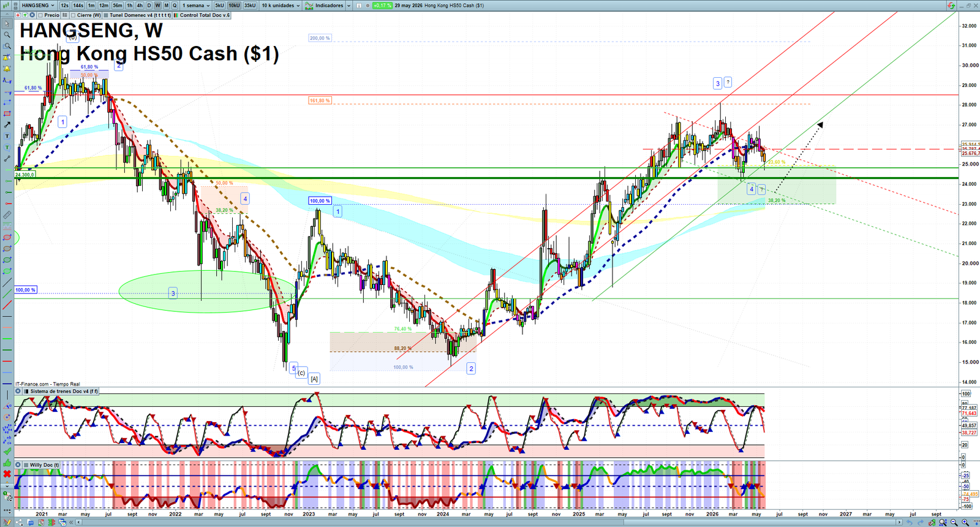Switch to the Q quarterly timeframe
The height and width of the screenshot is (527, 980).
point(175,6)
